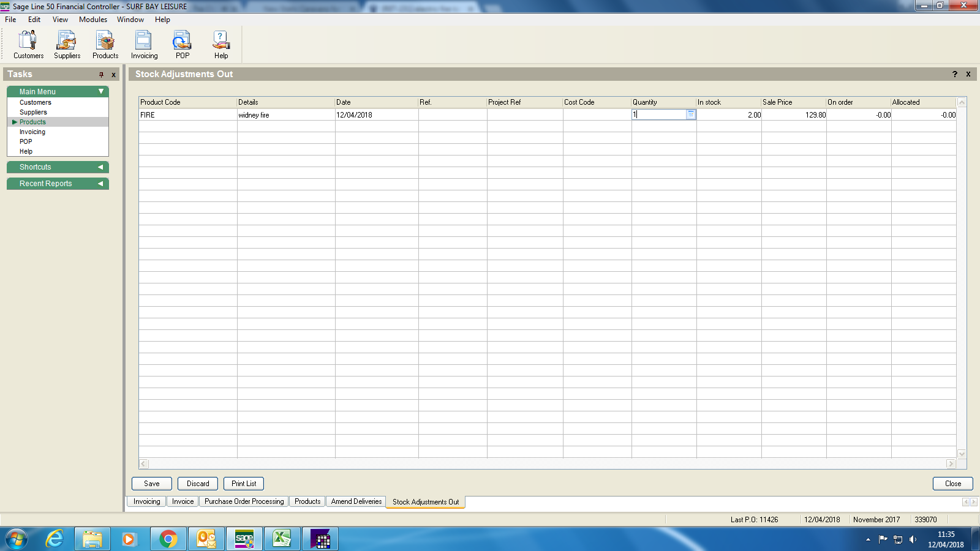Expand the Recent Reports section

coord(100,184)
